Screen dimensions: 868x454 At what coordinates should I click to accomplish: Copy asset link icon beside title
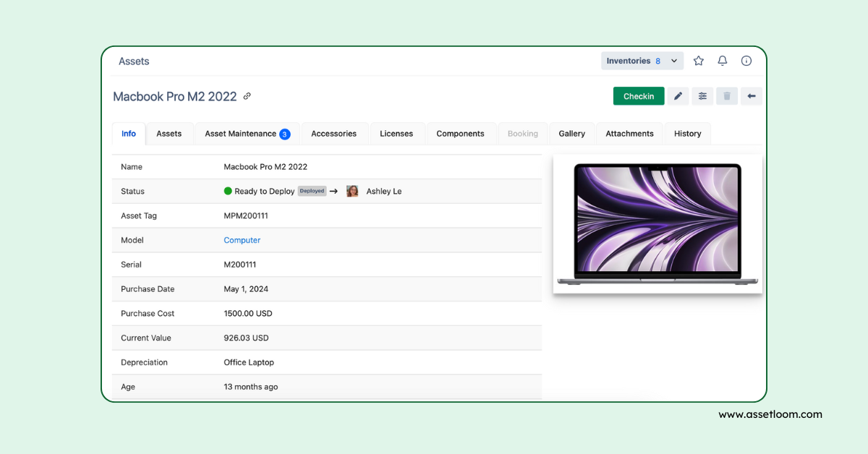click(247, 96)
